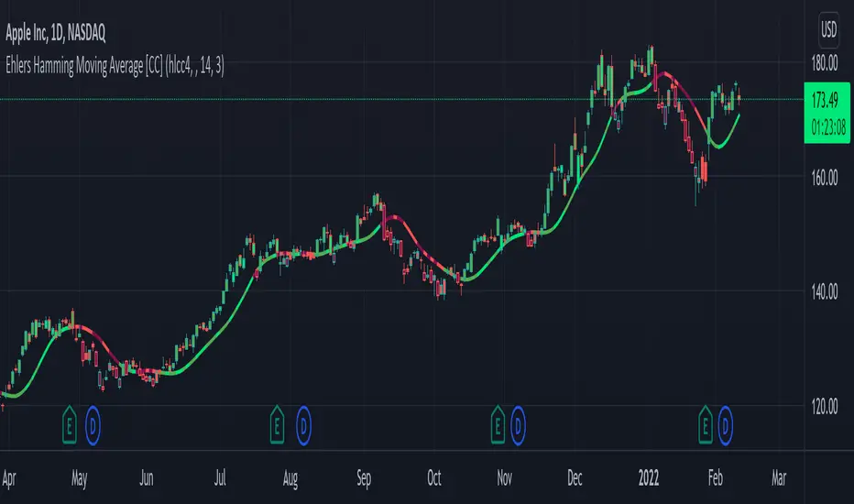Click the 160.00 price axis label
The image size is (854, 504).
coord(825,178)
